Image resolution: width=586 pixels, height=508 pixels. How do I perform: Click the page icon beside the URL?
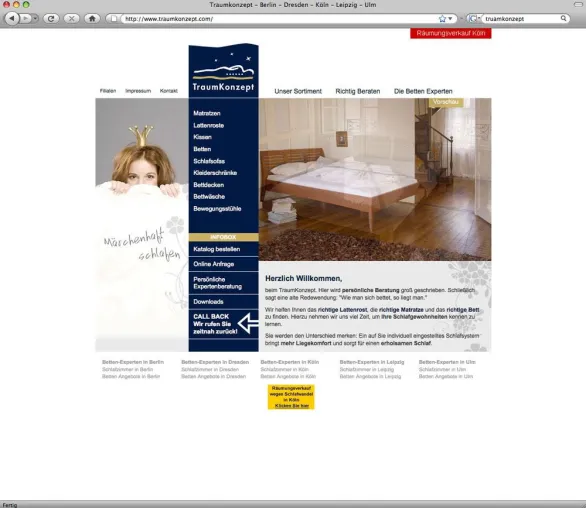click(x=114, y=18)
